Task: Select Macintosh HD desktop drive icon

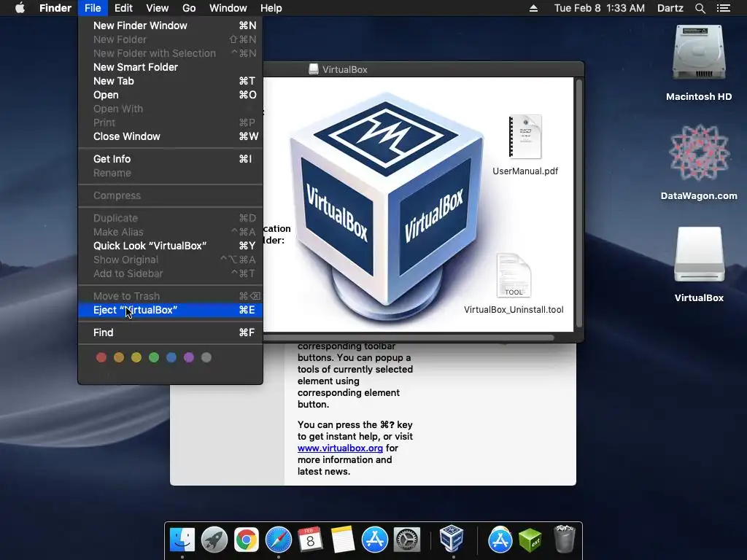Action: (699, 52)
